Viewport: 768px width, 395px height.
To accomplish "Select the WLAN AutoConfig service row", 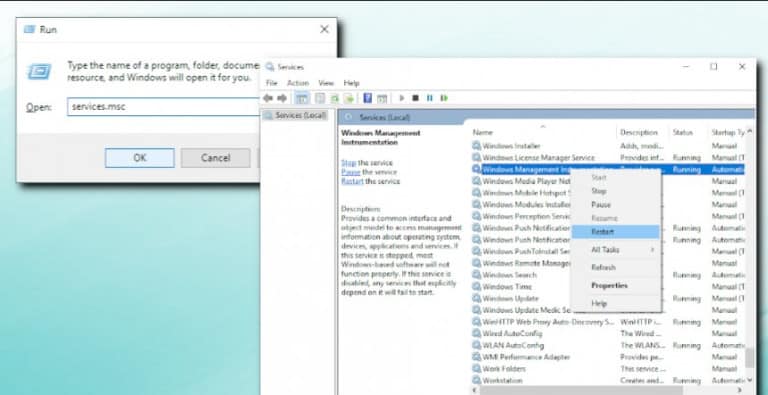I will point(608,346).
